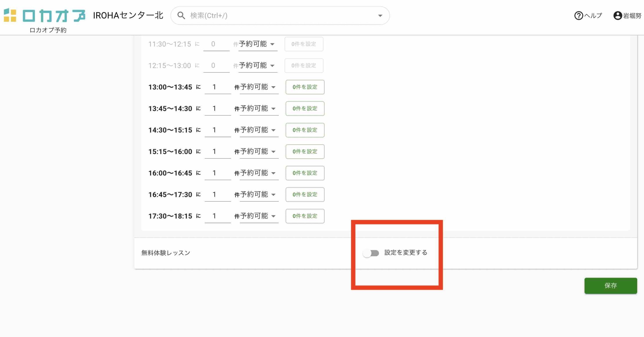
Task: Open 予約可能 dropdown for 15:15〜16:00
Action: (x=259, y=151)
